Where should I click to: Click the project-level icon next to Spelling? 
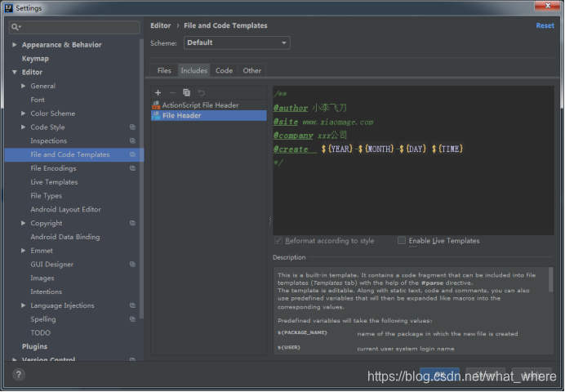tap(132, 318)
